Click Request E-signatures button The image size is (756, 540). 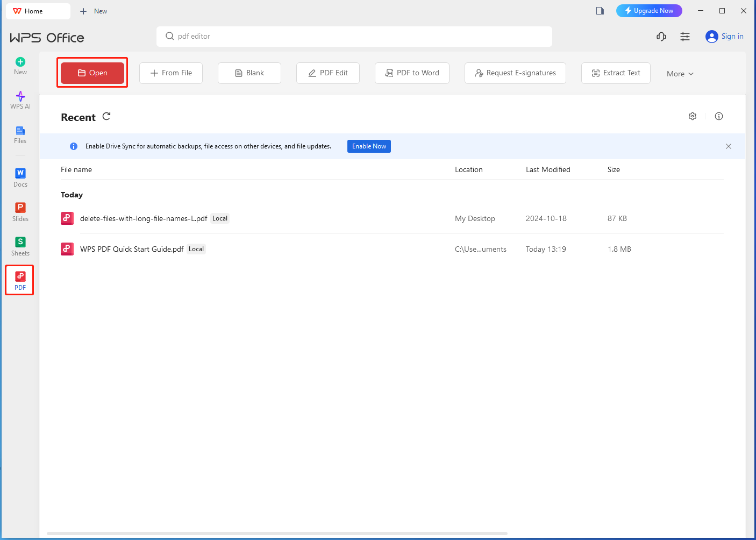click(x=515, y=73)
